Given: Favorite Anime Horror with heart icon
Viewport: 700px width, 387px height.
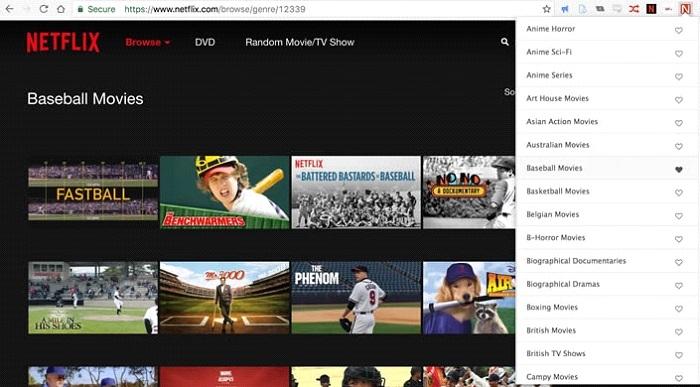Looking at the screenshot, I should 679,30.
